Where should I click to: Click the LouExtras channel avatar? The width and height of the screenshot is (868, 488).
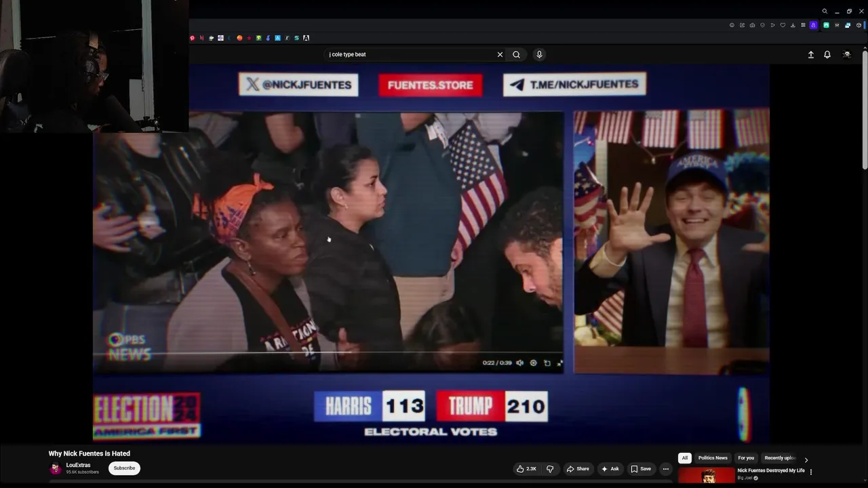click(56, 468)
